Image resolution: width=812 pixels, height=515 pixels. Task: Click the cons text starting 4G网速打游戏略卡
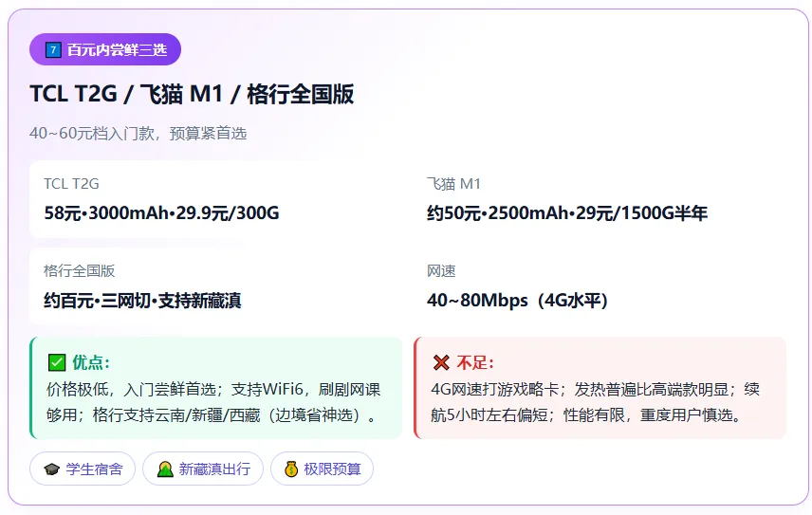pyautogui.click(x=595, y=402)
